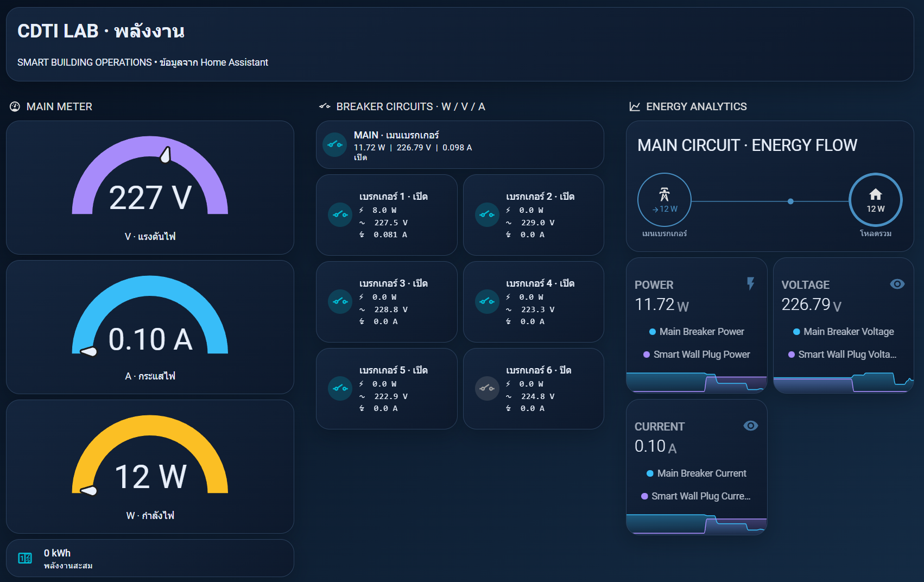Click the 0.10 A value on CURRENT card

pos(656,446)
